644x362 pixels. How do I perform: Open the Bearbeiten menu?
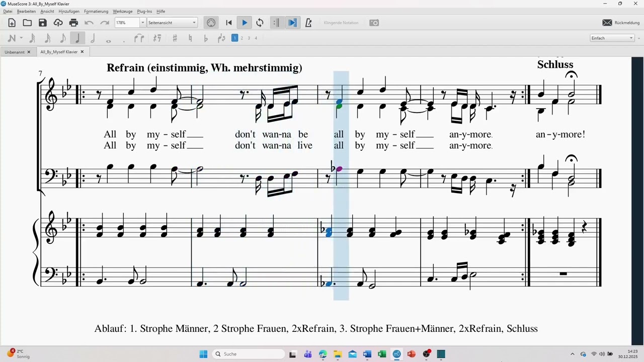point(26,11)
